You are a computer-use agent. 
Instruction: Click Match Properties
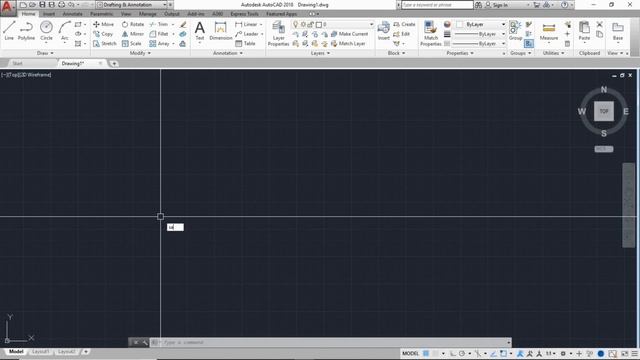click(x=431, y=33)
